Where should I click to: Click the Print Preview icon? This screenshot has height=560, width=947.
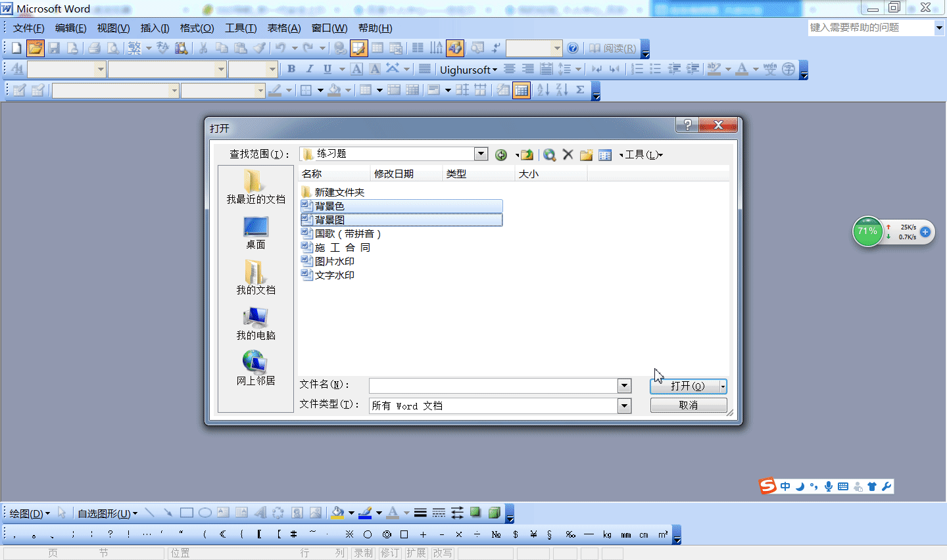click(113, 48)
